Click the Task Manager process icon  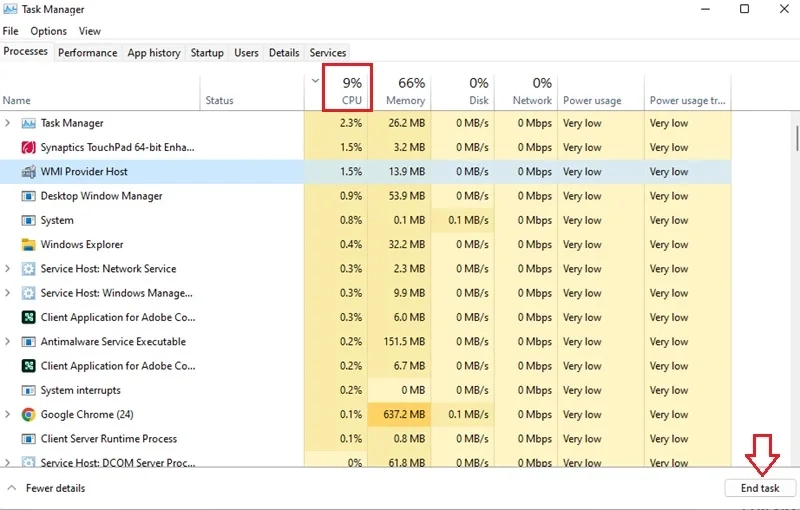coord(29,123)
